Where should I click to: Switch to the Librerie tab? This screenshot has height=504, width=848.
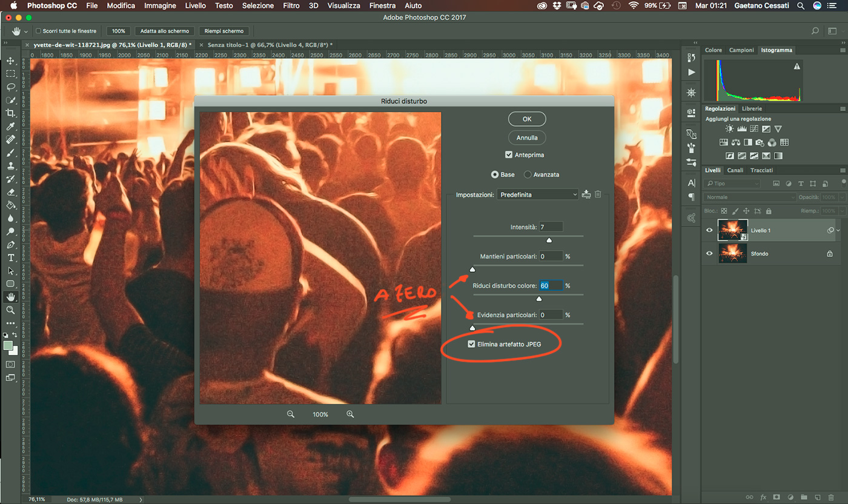[752, 108]
